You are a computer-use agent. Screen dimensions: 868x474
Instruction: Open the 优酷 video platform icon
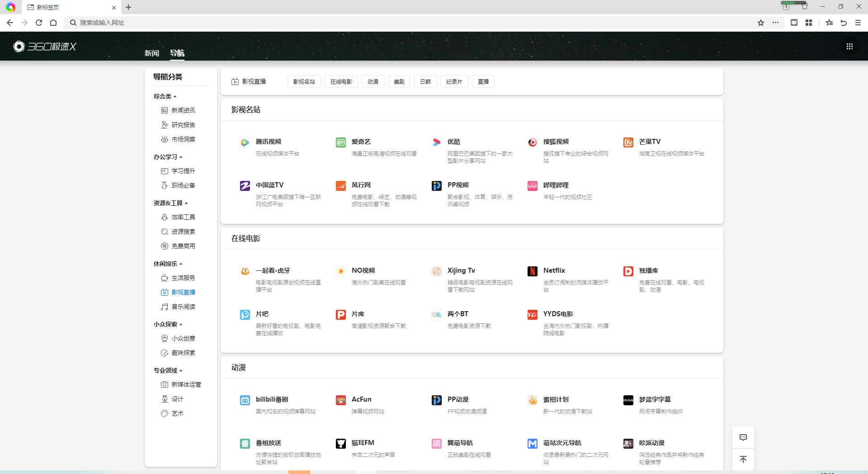pyautogui.click(x=437, y=142)
